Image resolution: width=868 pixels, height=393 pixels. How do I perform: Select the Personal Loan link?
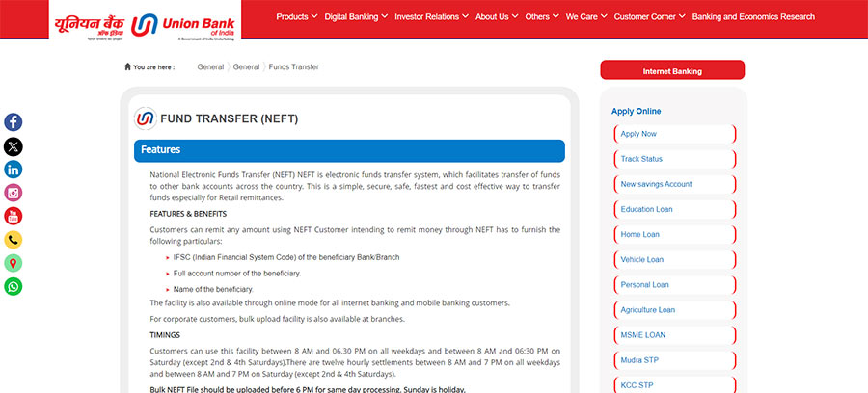[675, 285]
